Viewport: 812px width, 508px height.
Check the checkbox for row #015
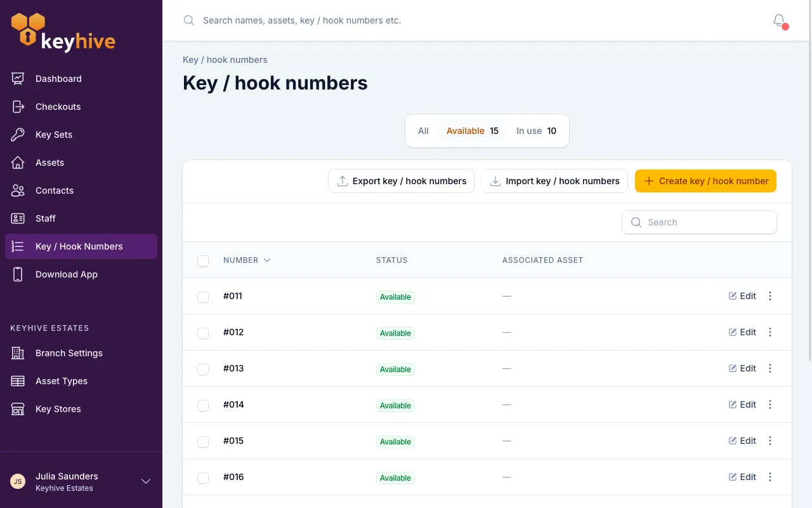[x=203, y=442]
